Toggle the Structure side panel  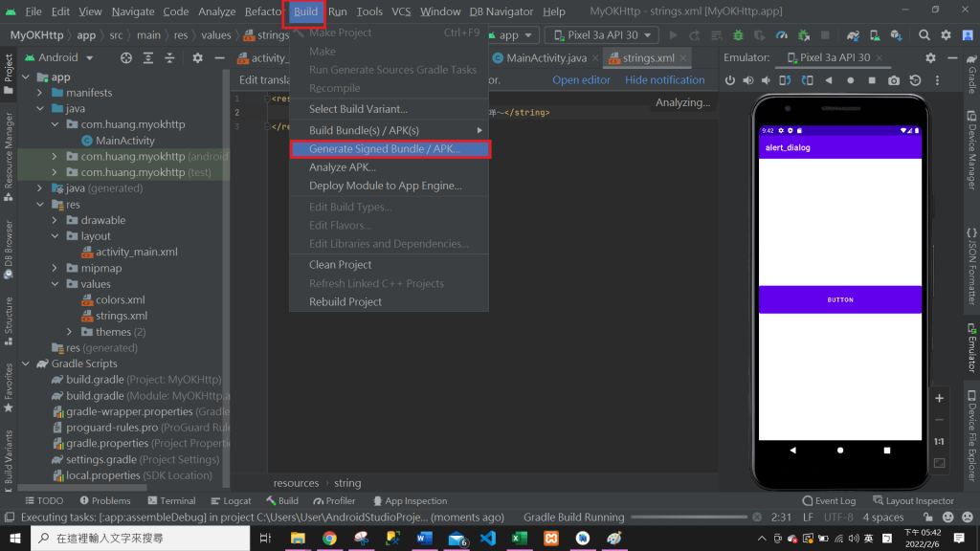[8, 320]
